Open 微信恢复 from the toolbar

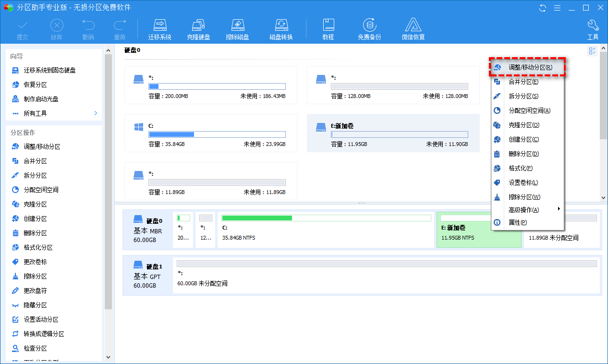[413, 26]
